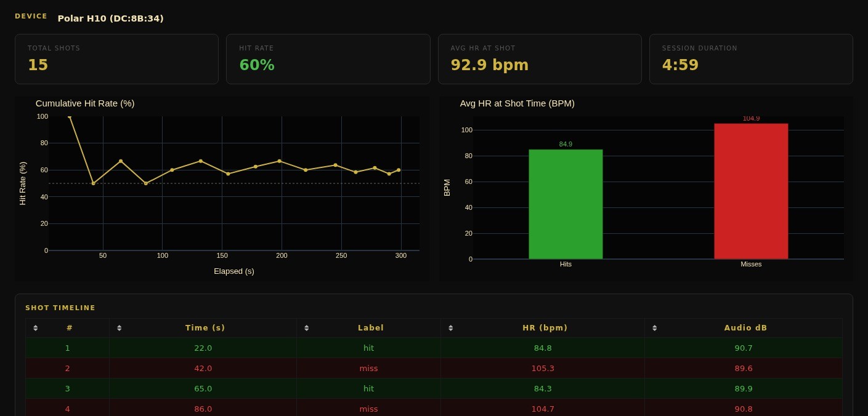Viewport: 868px width, 416px height.
Task: Click the last hit-rate point near 300s
Action: [x=399, y=170]
